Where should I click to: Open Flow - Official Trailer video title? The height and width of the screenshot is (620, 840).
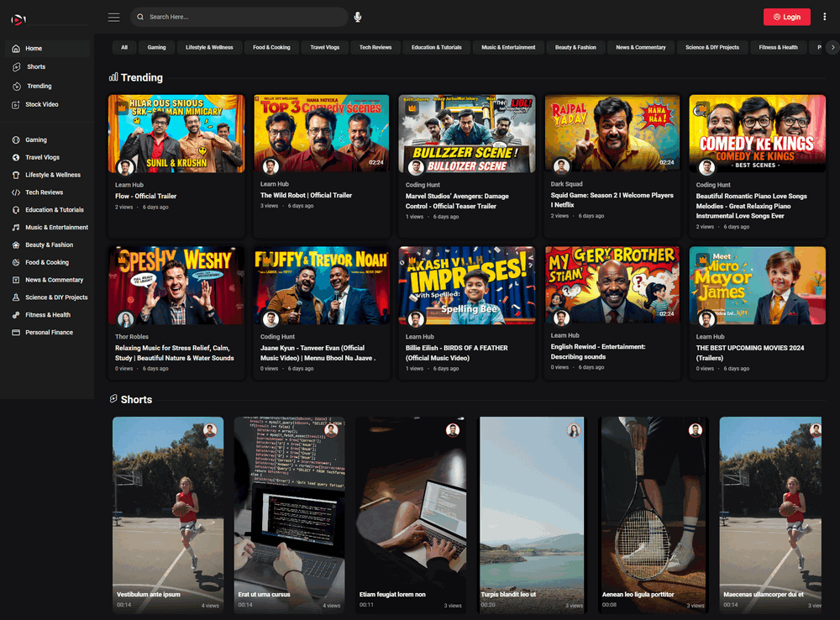coord(145,196)
